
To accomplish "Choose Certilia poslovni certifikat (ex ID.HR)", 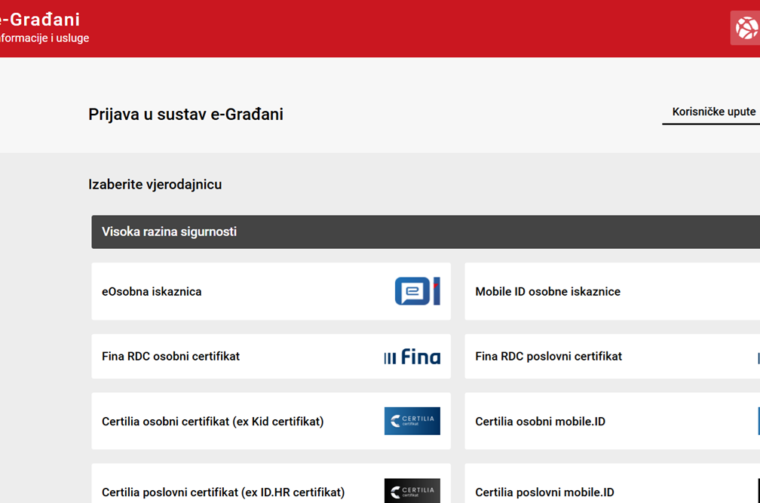I will tap(223, 492).
